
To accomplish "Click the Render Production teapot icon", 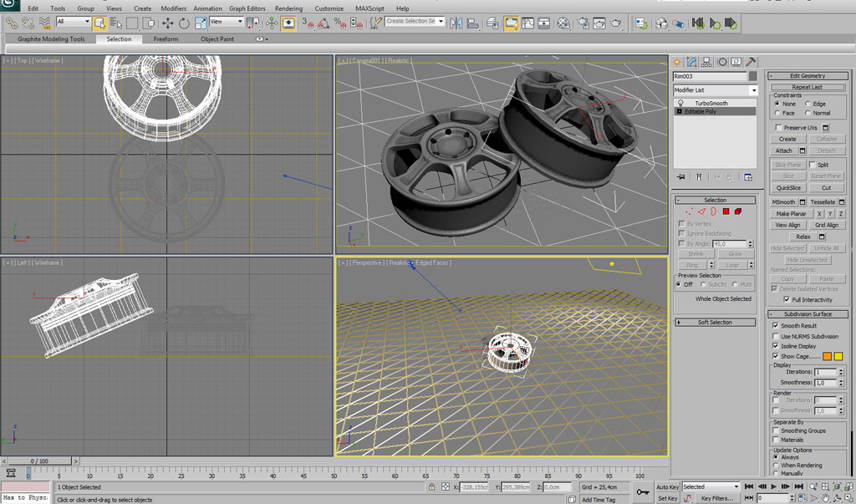I will (x=616, y=23).
